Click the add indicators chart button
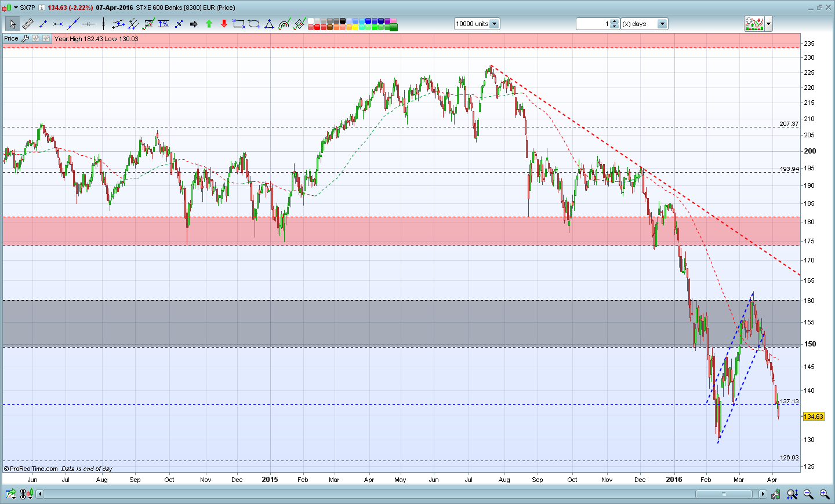Viewport: 835px width, 504px height. point(754,24)
